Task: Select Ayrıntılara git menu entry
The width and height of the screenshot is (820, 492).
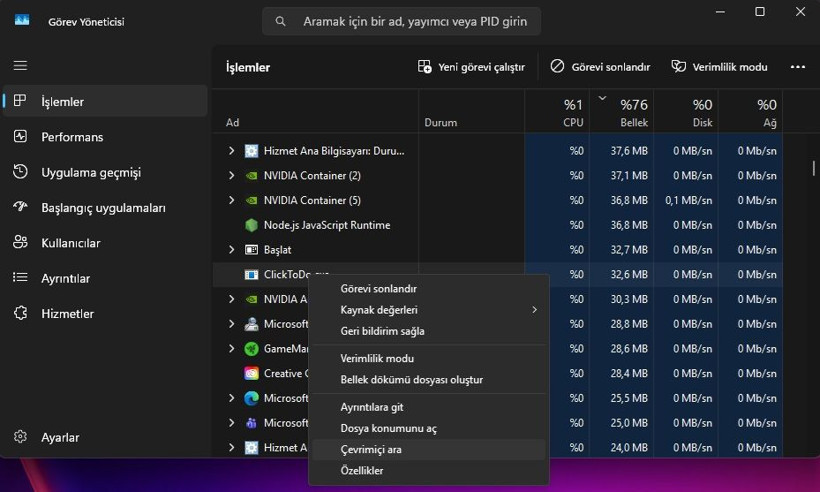Action: click(429, 407)
